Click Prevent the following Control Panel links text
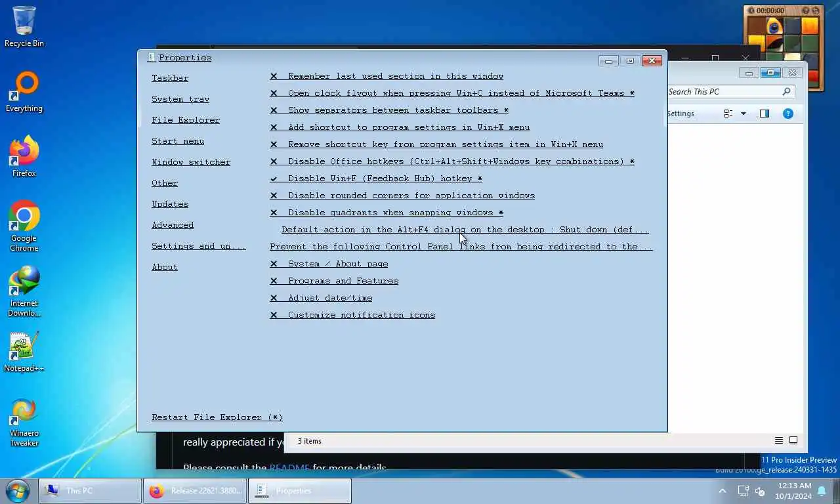The height and width of the screenshot is (504, 840). pyautogui.click(x=461, y=247)
